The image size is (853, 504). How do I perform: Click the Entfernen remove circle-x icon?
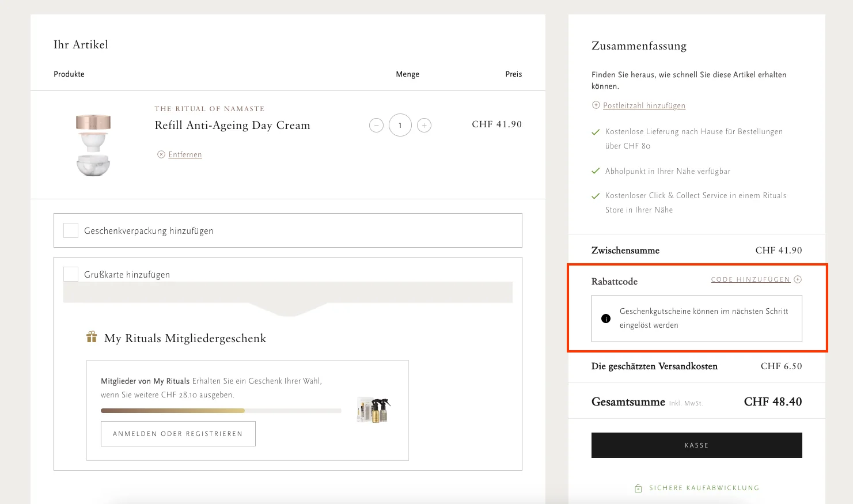coord(161,154)
